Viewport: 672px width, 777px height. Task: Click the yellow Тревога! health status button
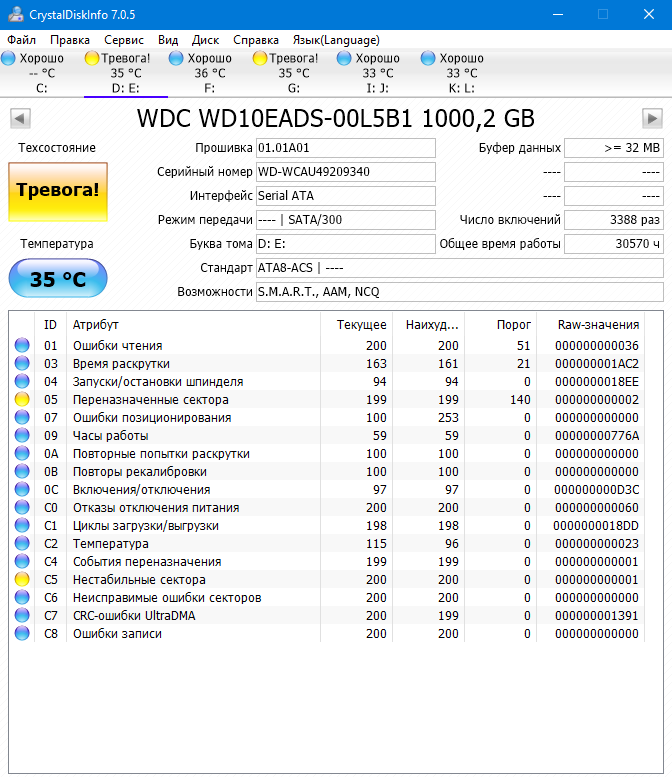coord(58,191)
